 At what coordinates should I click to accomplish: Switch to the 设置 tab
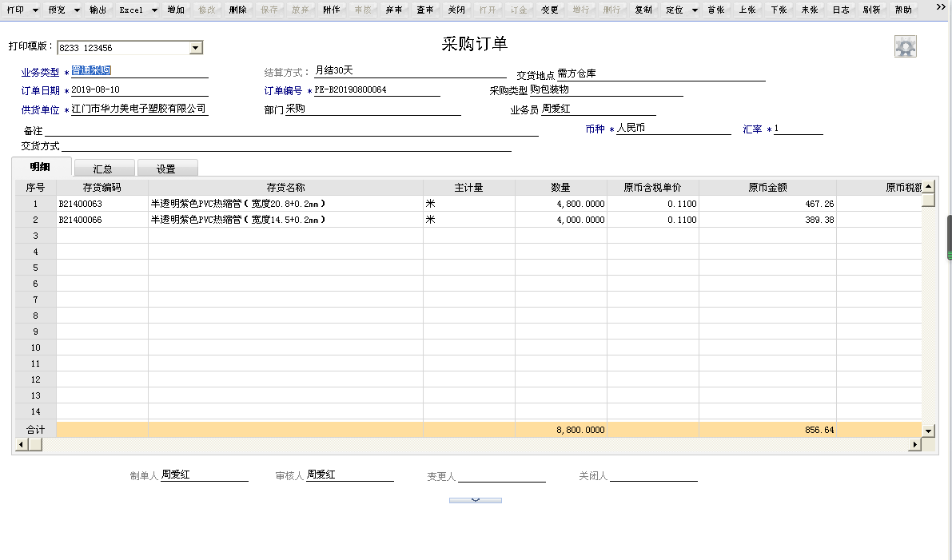point(166,169)
